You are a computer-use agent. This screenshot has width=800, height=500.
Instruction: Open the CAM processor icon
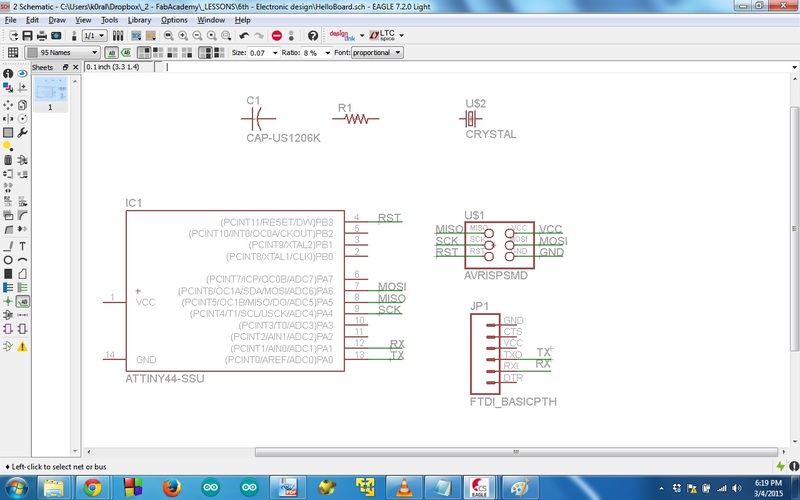[56, 36]
